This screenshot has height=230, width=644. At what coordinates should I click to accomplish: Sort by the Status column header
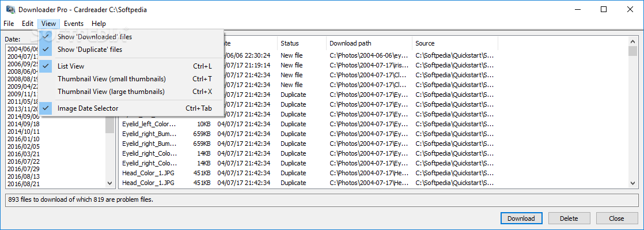[x=302, y=43]
